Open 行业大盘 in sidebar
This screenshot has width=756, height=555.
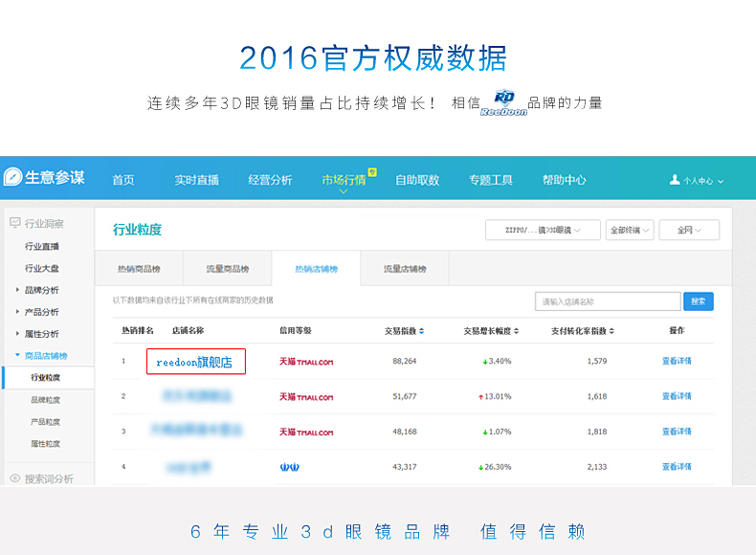pyautogui.click(x=42, y=268)
